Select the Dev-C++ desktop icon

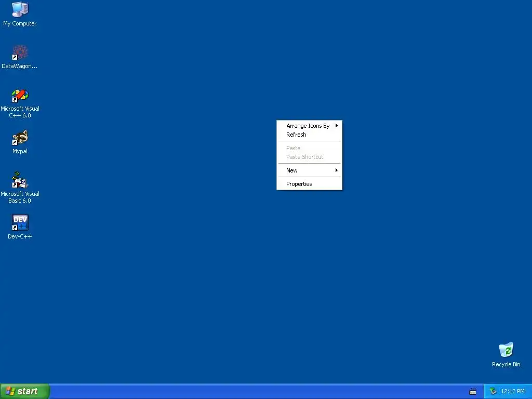click(20, 222)
